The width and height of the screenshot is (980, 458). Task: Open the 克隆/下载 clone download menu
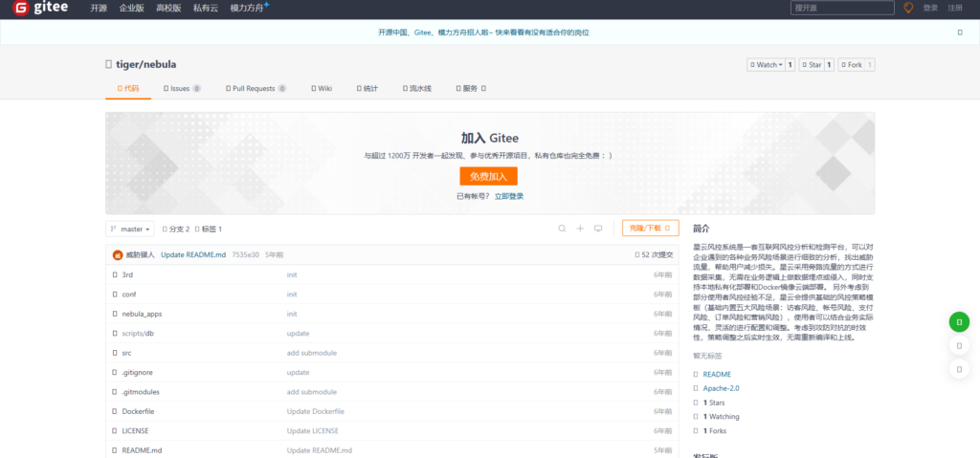650,229
